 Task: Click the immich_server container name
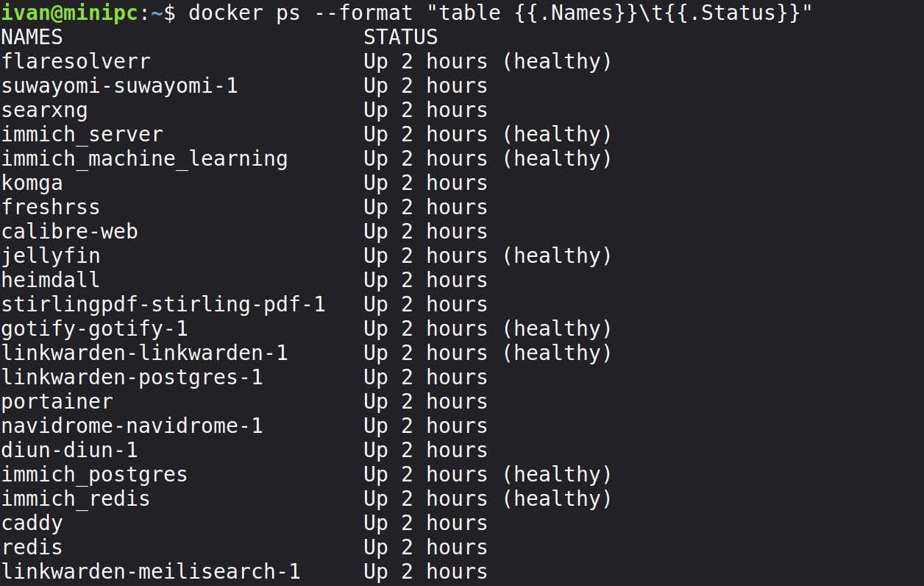click(x=82, y=134)
